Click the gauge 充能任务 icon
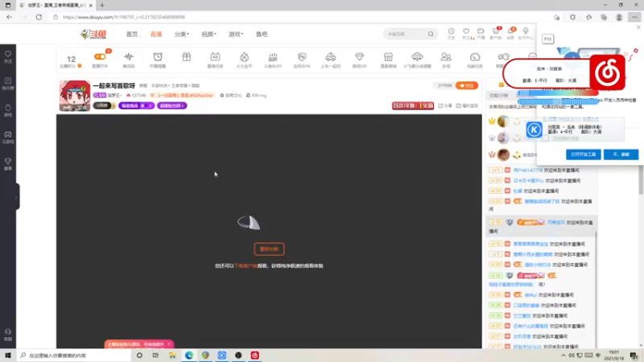This screenshot has height=362, width=644. click(475, 56)
